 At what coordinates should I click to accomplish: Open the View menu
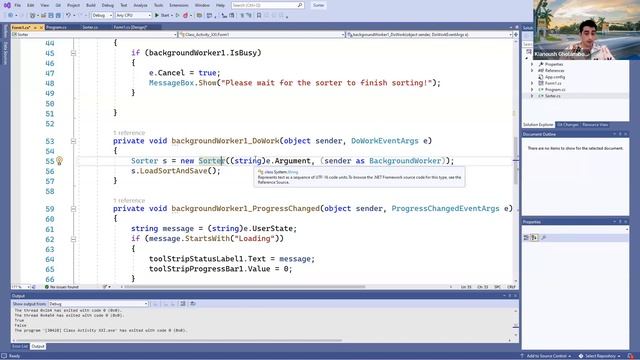click(44, 5)
